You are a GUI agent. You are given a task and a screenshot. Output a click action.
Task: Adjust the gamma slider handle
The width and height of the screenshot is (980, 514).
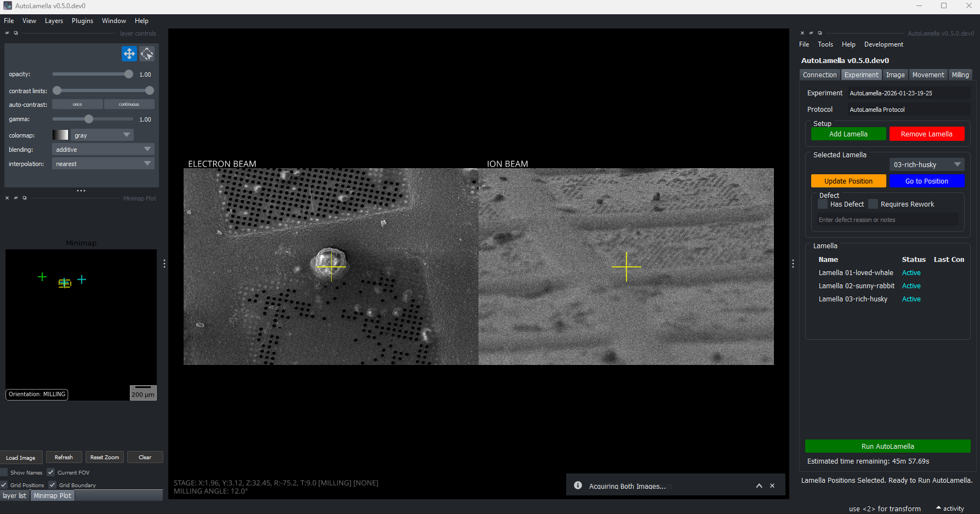[89, 119]
